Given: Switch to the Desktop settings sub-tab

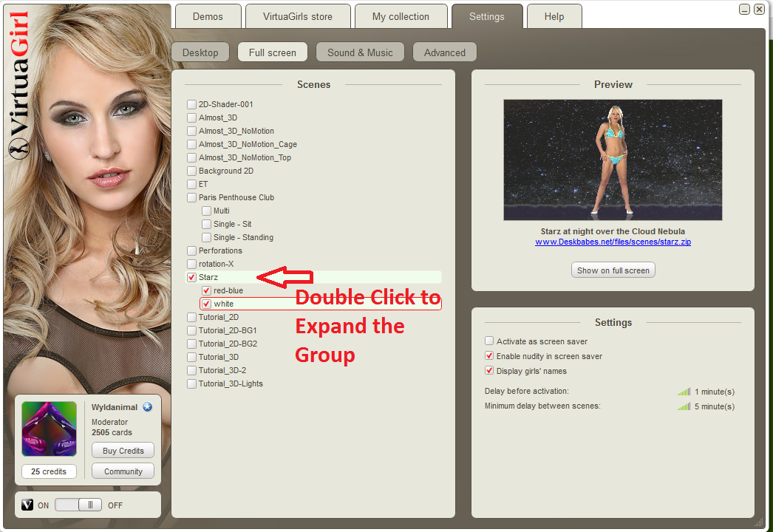Looking at the screenshot, I should [x=200, y=52].
